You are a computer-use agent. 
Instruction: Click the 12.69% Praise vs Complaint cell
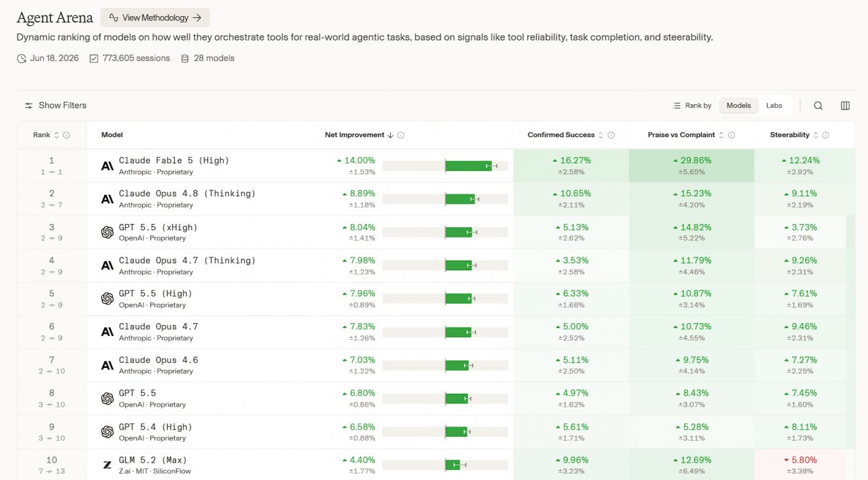(x=691, y=465)
